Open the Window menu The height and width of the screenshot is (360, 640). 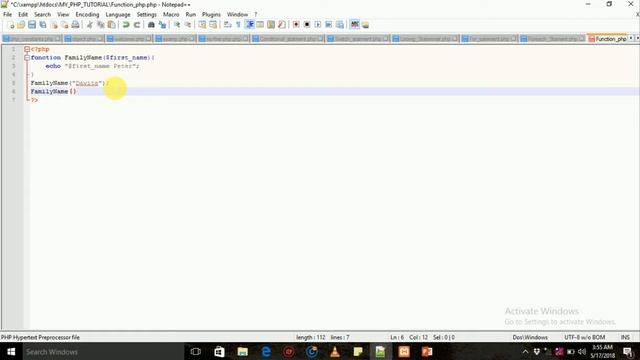[238, 14]
